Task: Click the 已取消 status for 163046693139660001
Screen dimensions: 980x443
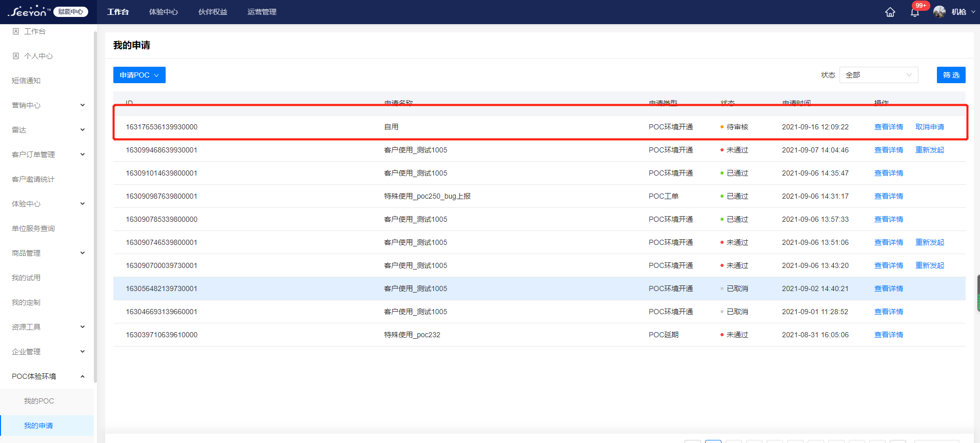Action: [x=734, y=312]
